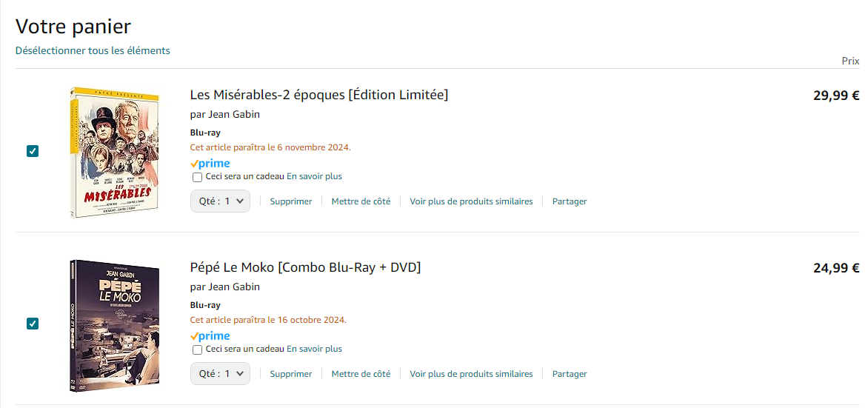Click the Prime logo under Les Misérables
The width and height of the screenshot is (868, 408).
click(x=210, y=164)
